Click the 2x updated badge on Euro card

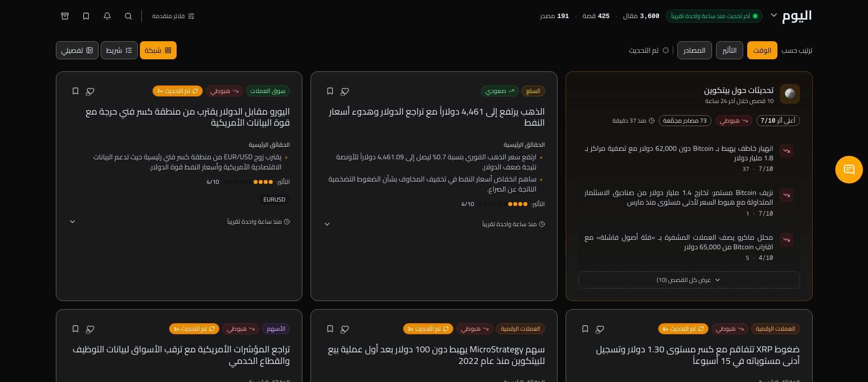point(178,91)
